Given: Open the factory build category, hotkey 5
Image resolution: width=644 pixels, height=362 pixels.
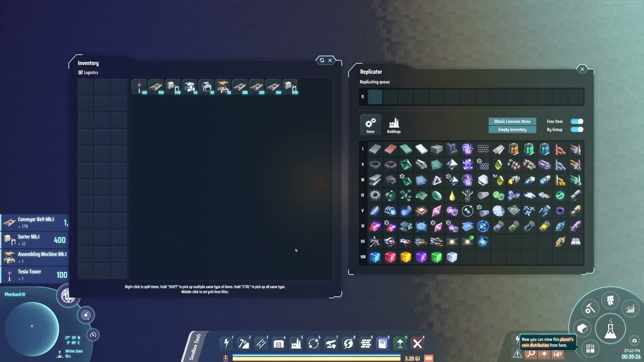Looking at the screenshot, I should [296, 343].
